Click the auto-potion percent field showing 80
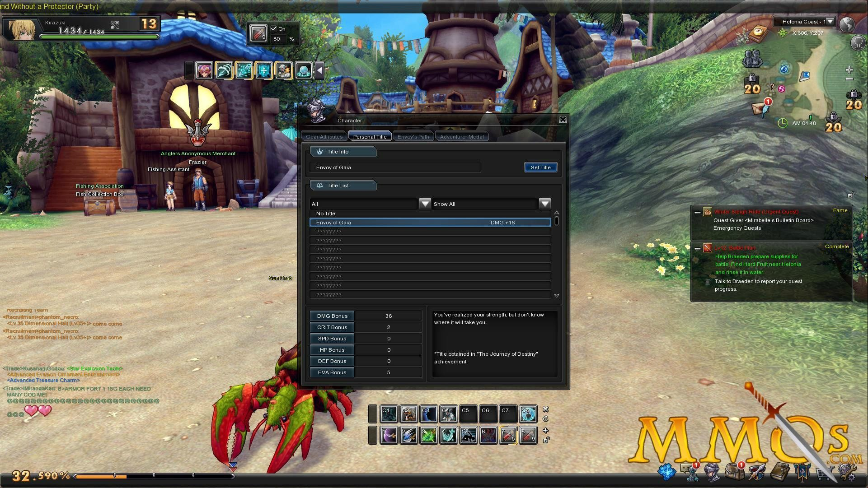This screenshot has height=488, width=868. [278, 39]
